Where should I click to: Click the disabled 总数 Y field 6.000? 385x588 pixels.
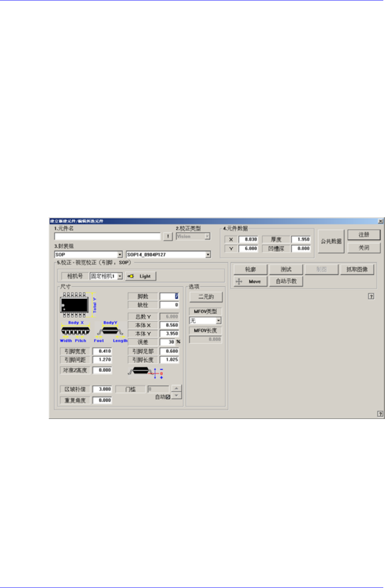170,317
